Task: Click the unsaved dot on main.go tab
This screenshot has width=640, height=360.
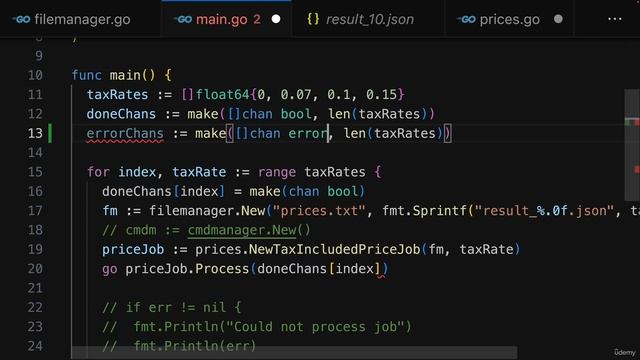Action: coord(276,19)
